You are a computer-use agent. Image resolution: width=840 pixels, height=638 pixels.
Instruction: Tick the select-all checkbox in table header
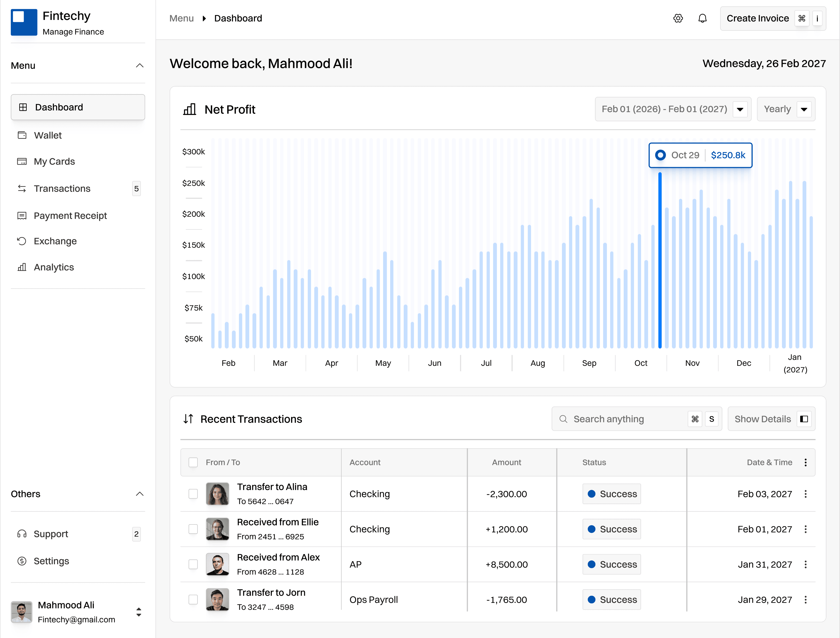point(193,462)
